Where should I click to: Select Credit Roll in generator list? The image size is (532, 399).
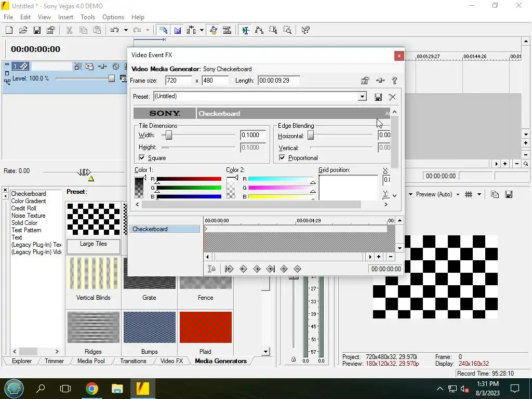click(24, 208)
